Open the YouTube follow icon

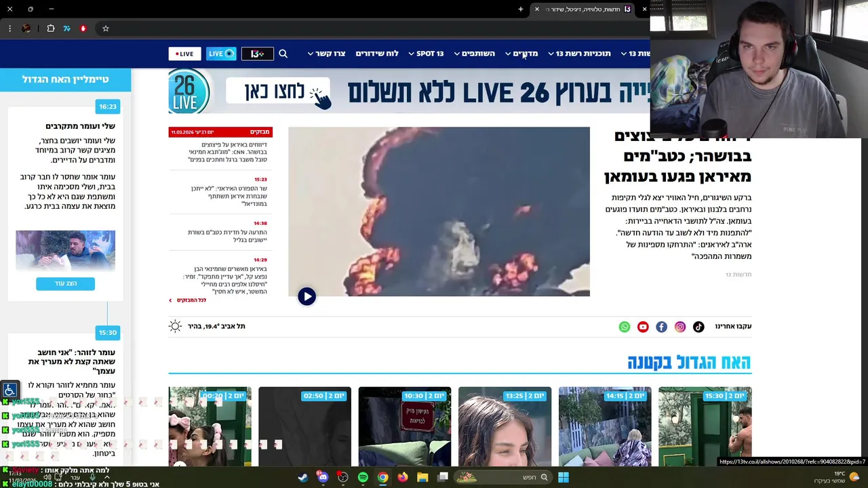coord(643,327)
